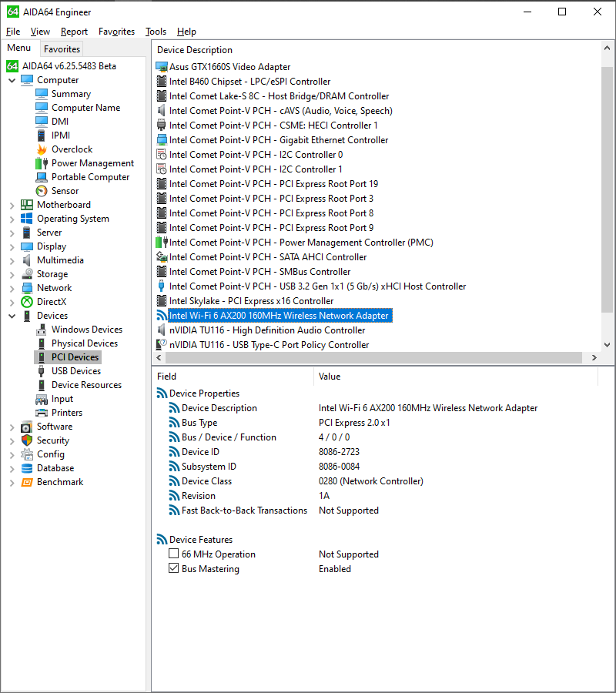Click the Windows Devices icon
The image size is (616, 693).
42,330
